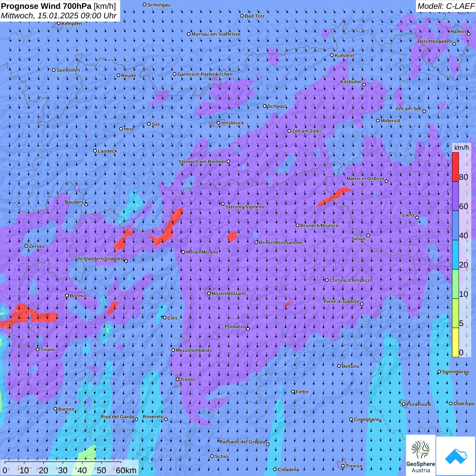This screenshot has height=476, width=476.
Task: Click the GeoSphere Austria logo
Action: pyautogui.click(x=421, y=456)
